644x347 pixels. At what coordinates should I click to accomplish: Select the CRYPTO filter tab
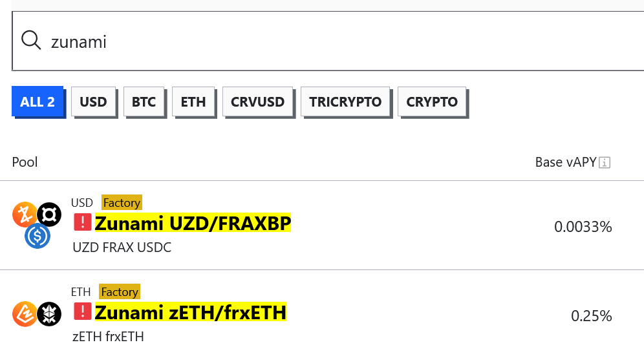pyautogui.click(x=432, y=101)
